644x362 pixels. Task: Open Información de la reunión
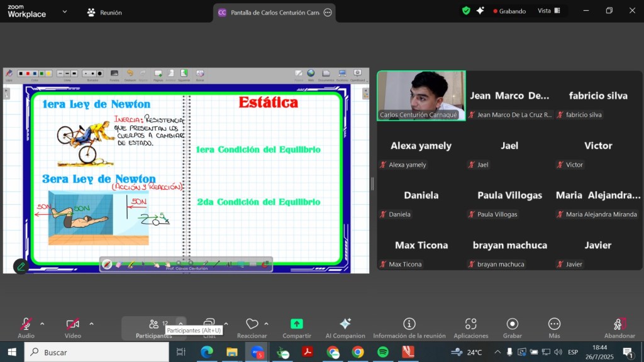409,324
